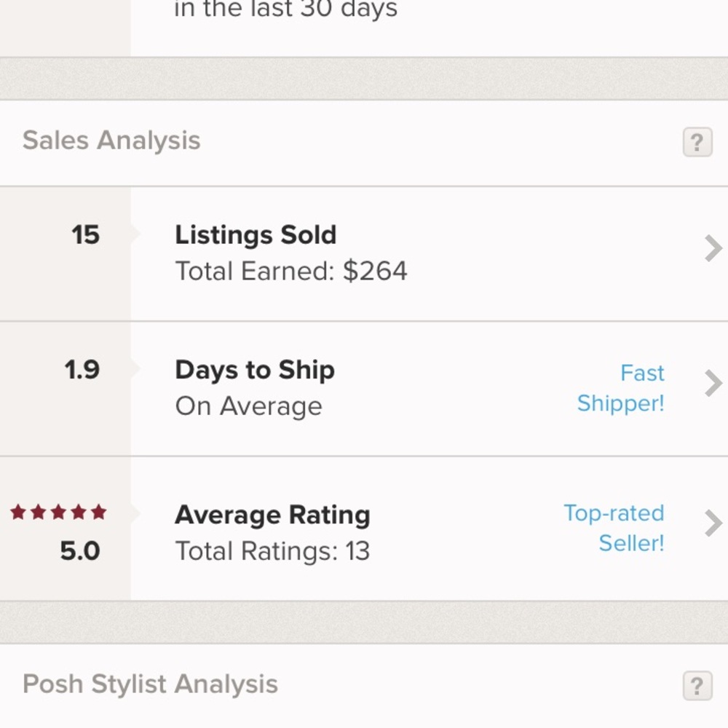Open help for Posh Stylist Analysis
This screenshot has height=728, width=728.
tap(697, 685)
